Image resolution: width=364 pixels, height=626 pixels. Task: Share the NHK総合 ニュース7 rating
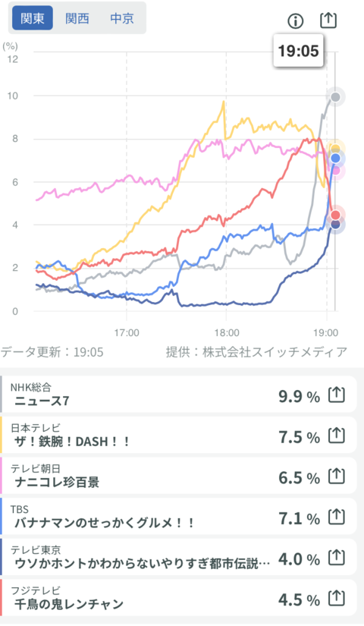(x=336, y=395)
